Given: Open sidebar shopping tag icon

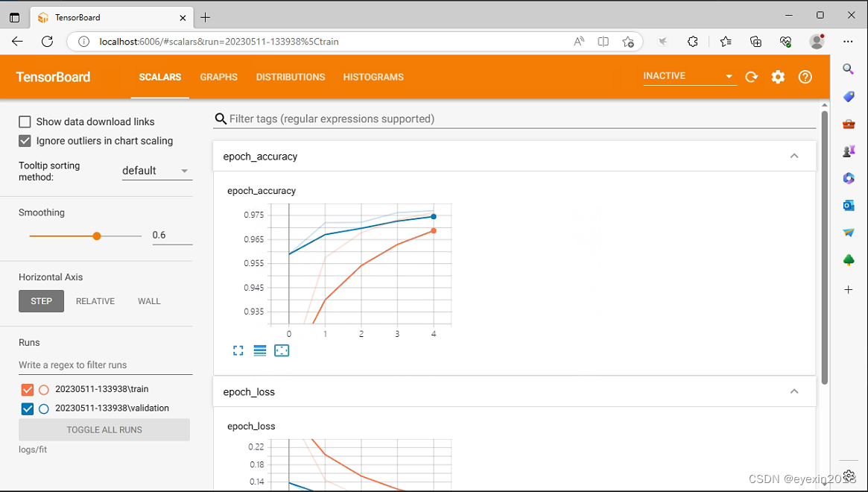Looking at the screenshot, I should [x=848, y=96].
